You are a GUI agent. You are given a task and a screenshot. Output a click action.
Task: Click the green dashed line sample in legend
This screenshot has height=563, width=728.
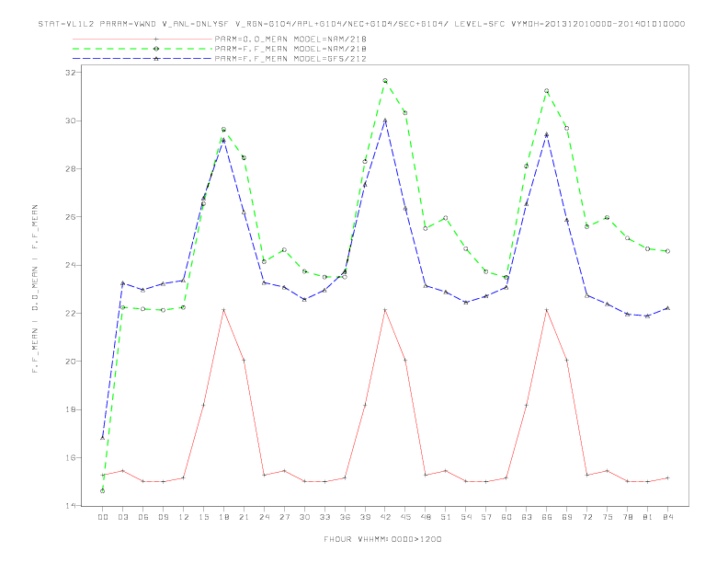(142, 49)
